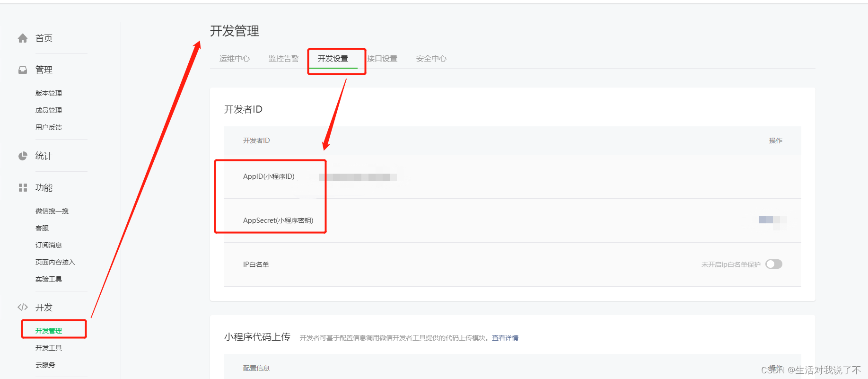Screen dimensions: 868x379
Task: Open 统计 section in the sidebar
Action: click(44, 156)
